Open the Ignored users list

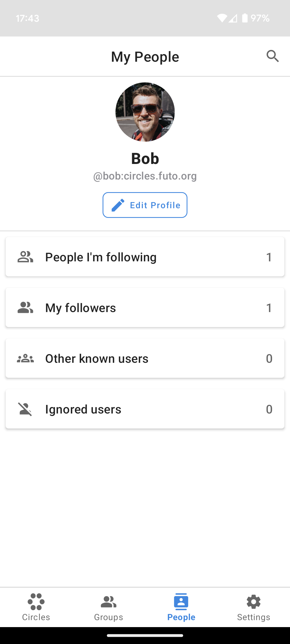[x=145, y=409]
